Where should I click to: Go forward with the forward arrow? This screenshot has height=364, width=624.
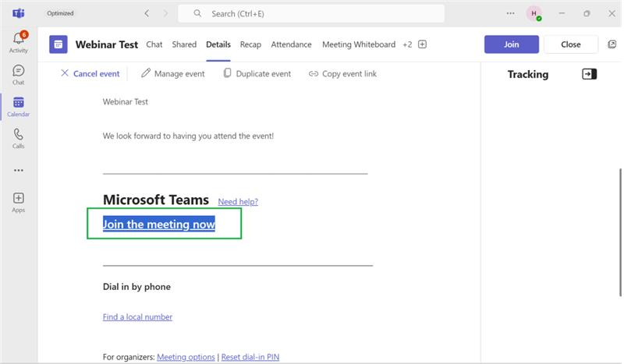pos(165,13)
